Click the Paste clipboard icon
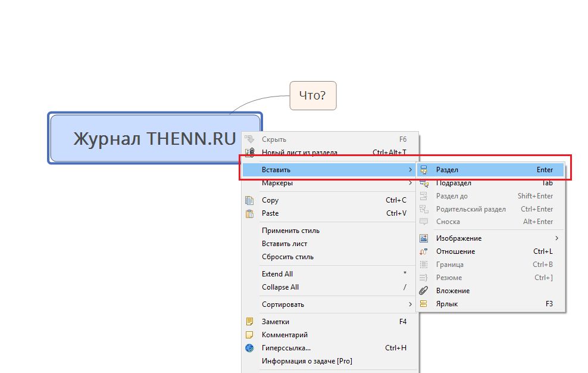Screen dimensions: 588x373 coord(249,213)
